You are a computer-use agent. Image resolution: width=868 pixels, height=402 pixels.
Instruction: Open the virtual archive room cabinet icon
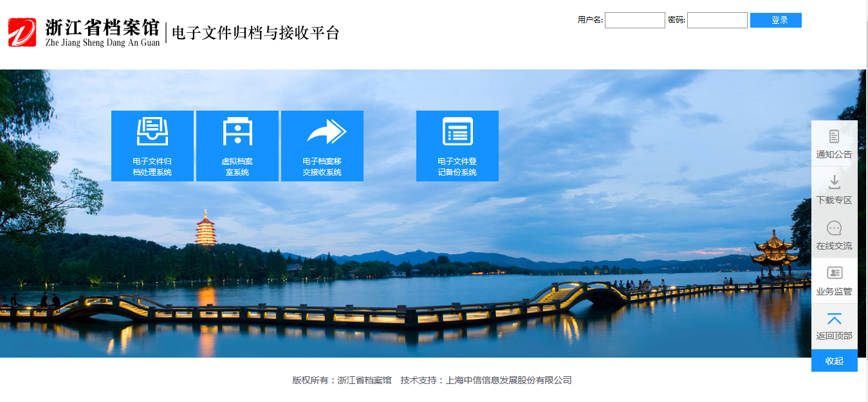pyautogui.click(x=237, y=132)
